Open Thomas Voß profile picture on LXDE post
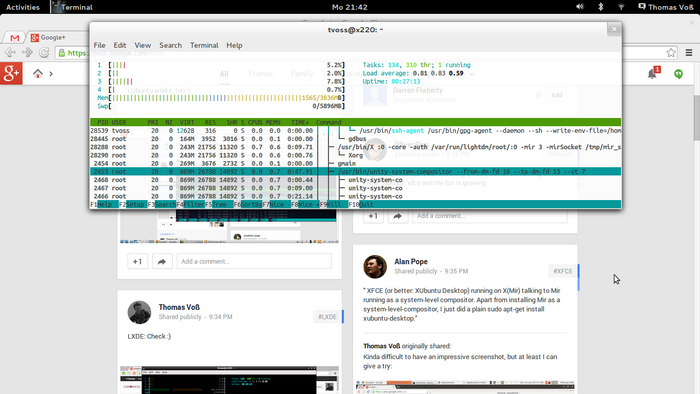Image resolution: width=700 pixels, height=394 pixels. coord(139,312)
